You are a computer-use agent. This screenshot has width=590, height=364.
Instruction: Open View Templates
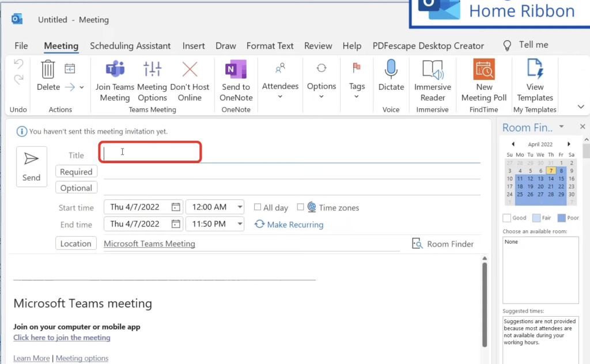[x=535, y=81]
